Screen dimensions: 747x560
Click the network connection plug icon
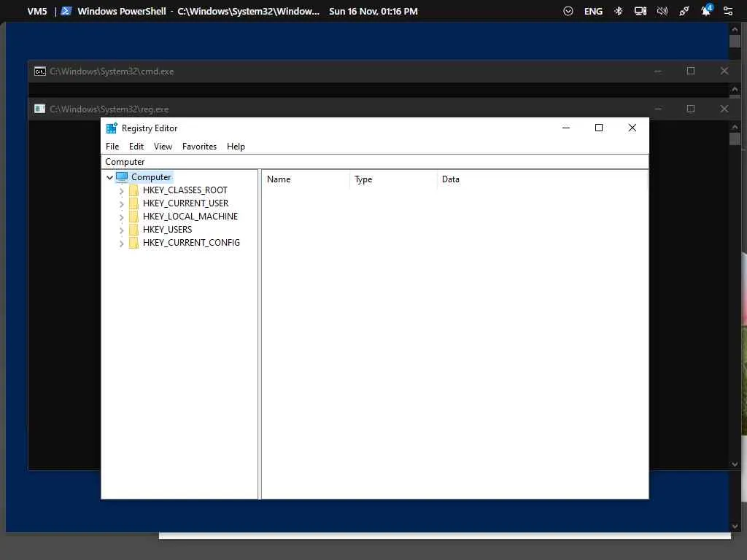[684, 11]
